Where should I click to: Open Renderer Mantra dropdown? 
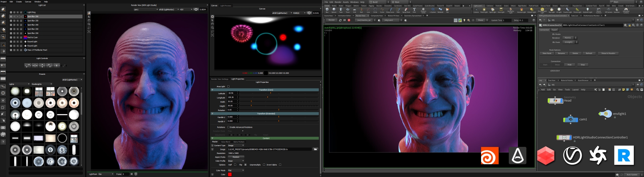tap(570, 38)
